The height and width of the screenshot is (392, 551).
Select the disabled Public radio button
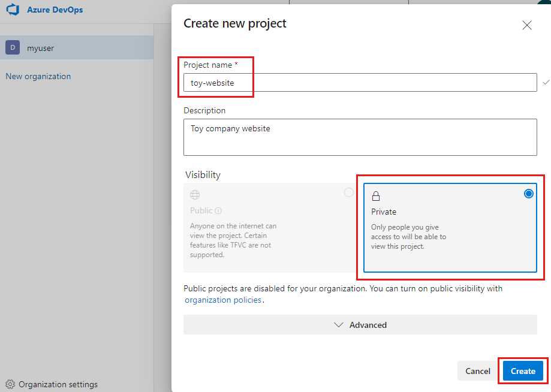pos(348,192)
